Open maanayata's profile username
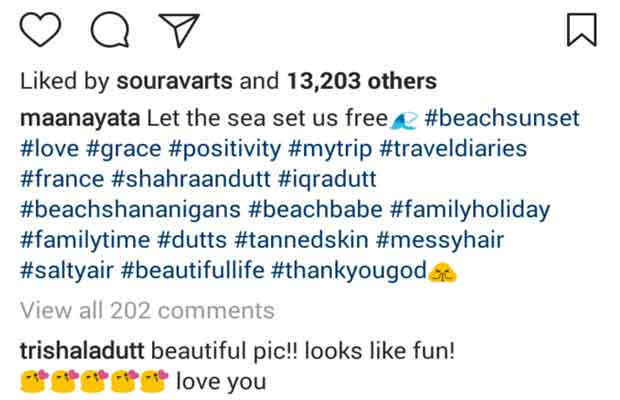The height and width of the screenshot is (400, 620). pos(78,119)
